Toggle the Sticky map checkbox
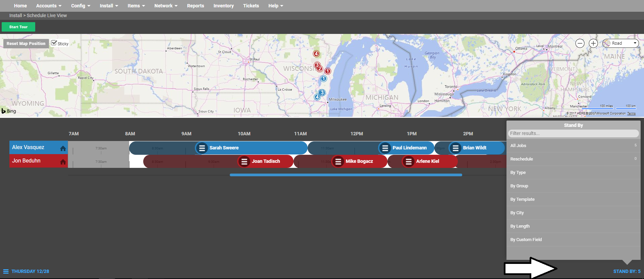 coord(54,43)
